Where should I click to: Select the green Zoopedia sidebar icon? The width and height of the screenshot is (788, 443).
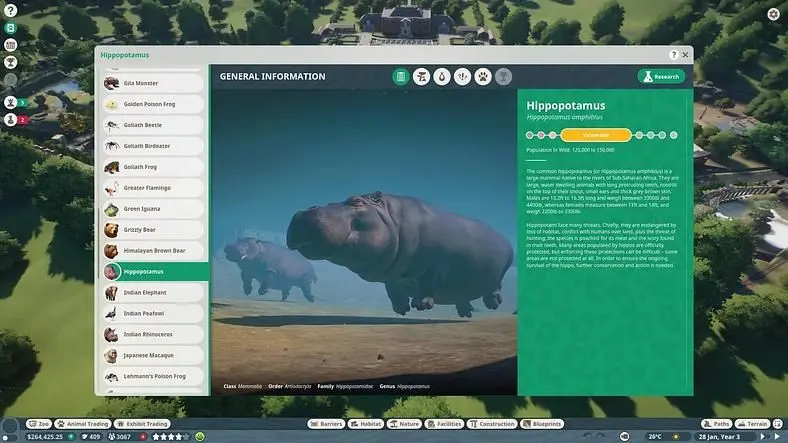[x=11, y=28]
